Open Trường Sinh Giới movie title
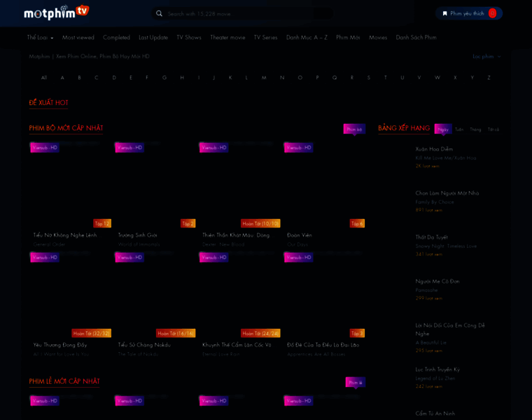Image resolution: width=532 pixels, height=420 pixels. [x=137, y=235]
